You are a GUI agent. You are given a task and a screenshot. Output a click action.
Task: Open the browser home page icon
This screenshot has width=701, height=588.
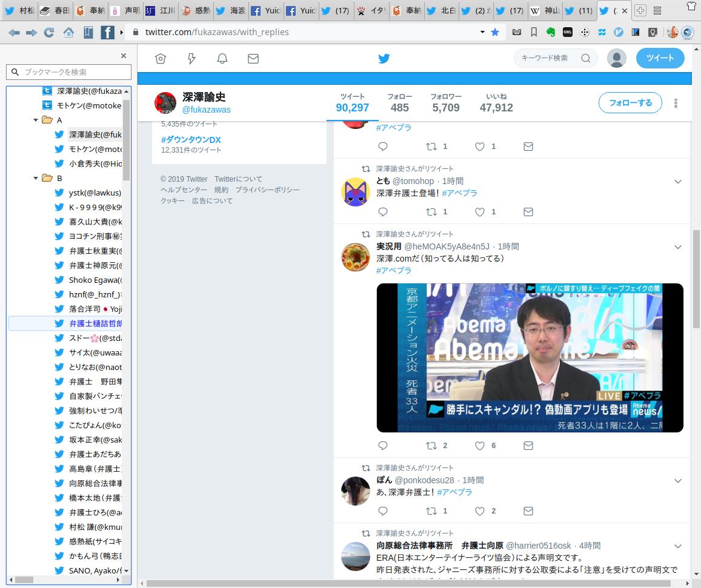pyautogui.click(x=68, y=32)
